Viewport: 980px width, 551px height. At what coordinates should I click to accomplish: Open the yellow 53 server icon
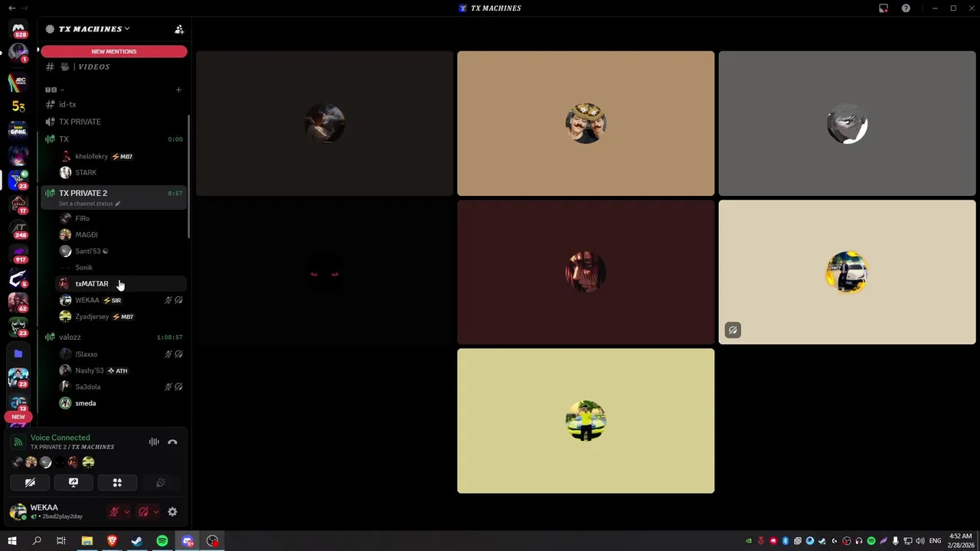(x=18, y=106)
